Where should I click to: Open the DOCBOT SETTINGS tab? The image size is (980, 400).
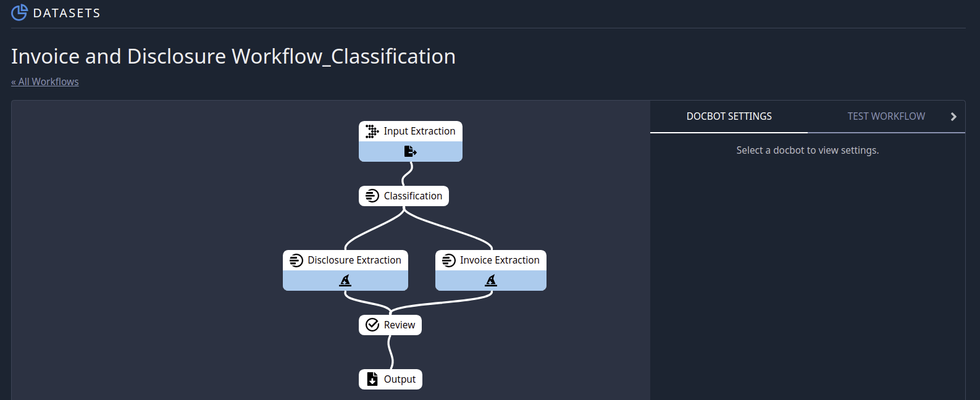pyautogui.click(x=729, y=116)
